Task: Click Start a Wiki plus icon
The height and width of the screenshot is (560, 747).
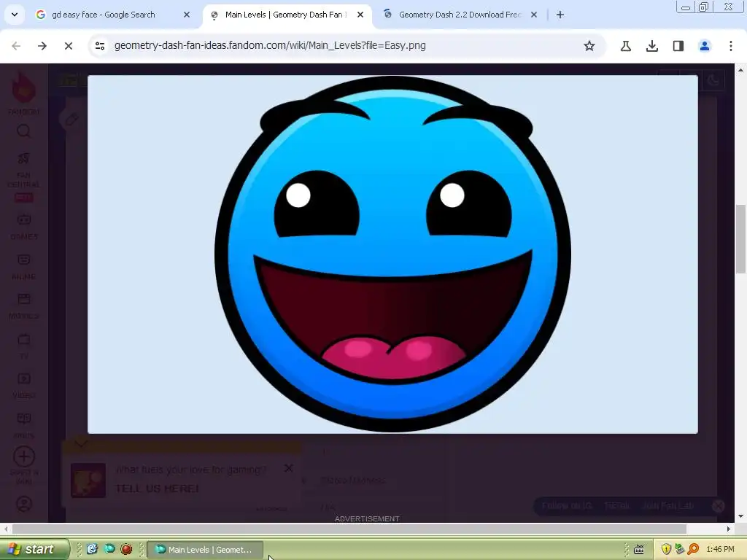Action: click(x=24, y=456)
